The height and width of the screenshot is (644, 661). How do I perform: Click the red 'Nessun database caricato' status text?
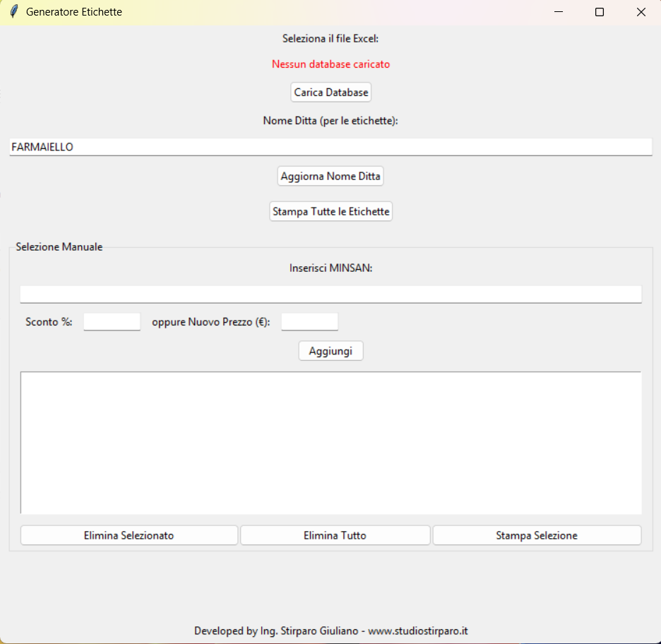331,64
